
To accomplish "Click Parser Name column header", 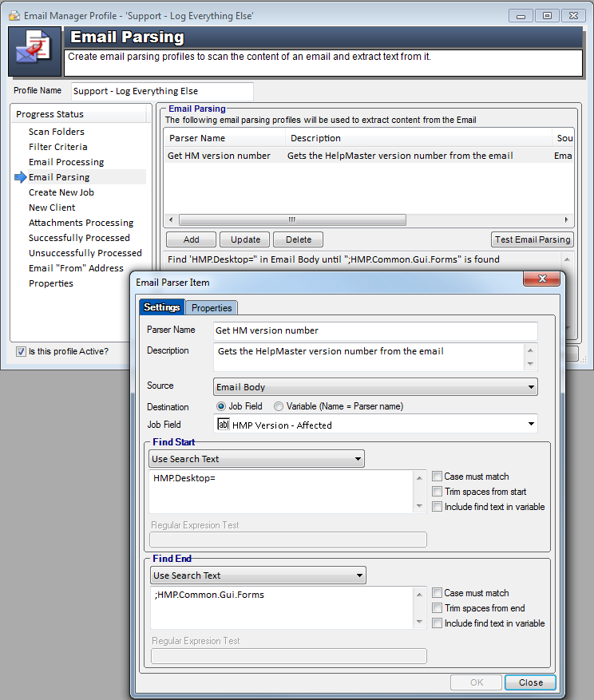I will click(x=224, y=138).
